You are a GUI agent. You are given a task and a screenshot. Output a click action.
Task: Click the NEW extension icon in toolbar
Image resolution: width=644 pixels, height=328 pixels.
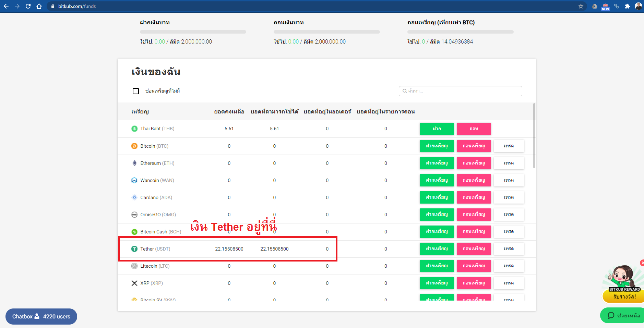coord(606,7)
